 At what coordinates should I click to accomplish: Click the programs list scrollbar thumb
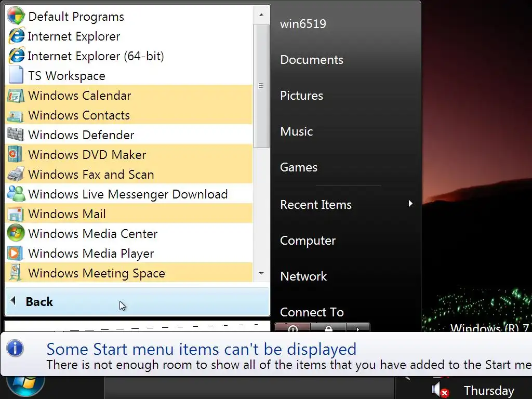(261, 86)
